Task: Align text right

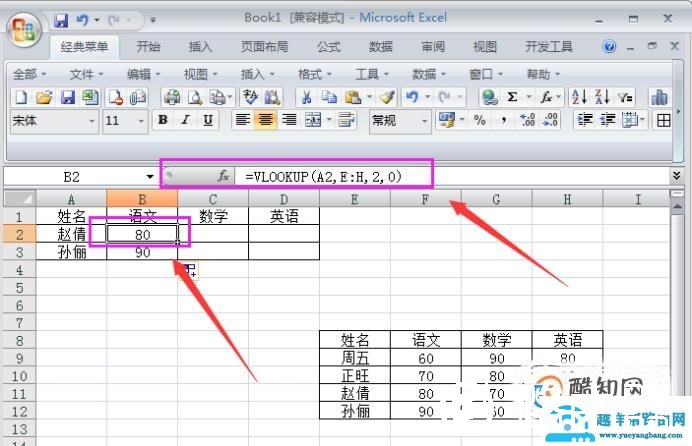Action: click(x=289, y=120)
